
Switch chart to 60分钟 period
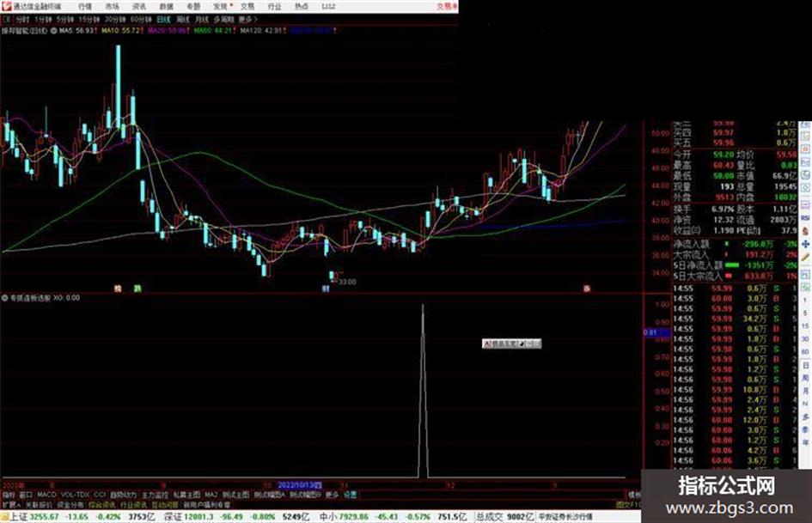pyautogui.click(x=141, y=19)
